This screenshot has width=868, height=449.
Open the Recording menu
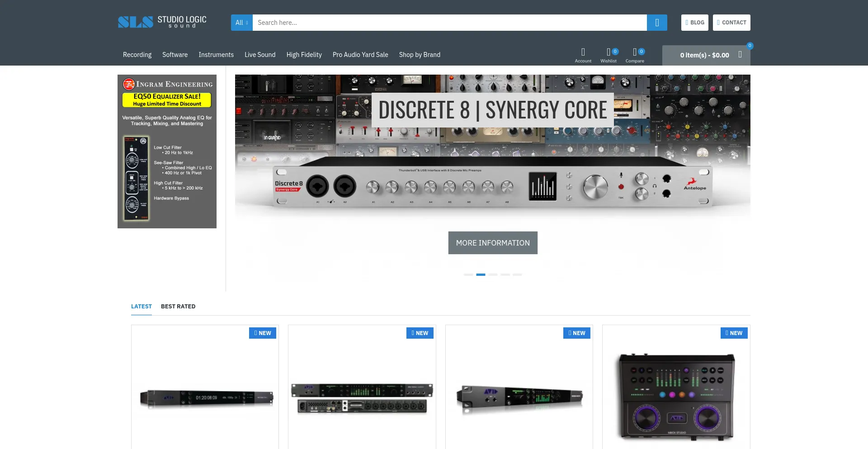click(137, 55)
